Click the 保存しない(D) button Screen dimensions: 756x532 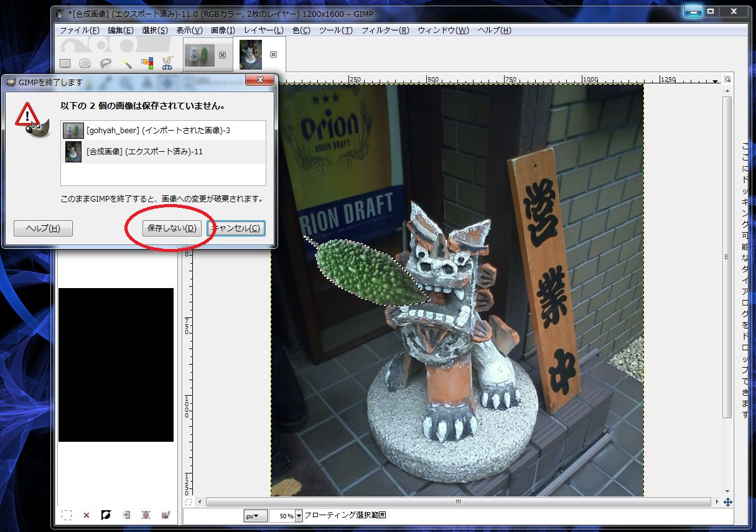pos(172,228)
